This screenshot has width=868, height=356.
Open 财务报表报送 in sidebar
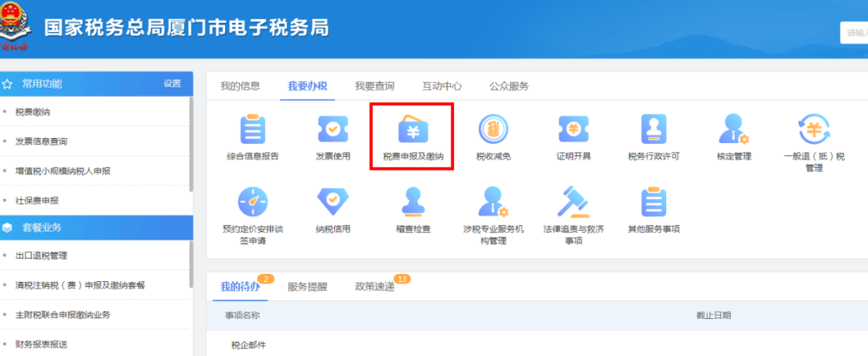coord(42,345)
